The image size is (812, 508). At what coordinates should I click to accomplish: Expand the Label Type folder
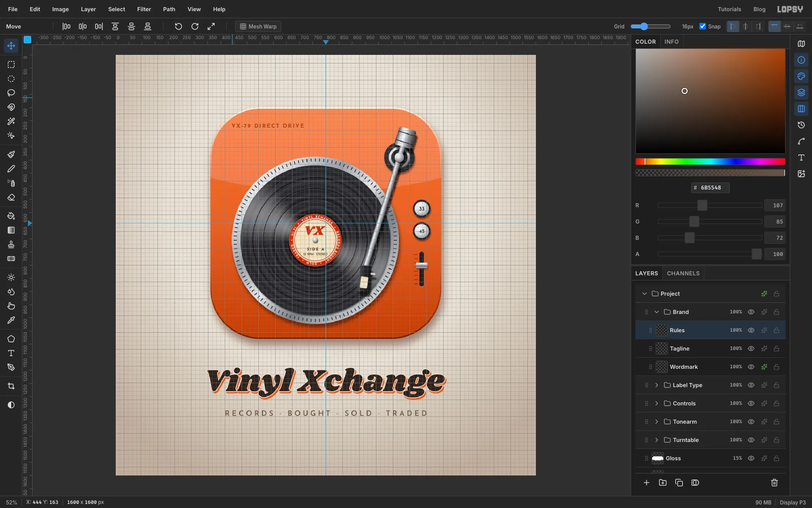(657, 385)
